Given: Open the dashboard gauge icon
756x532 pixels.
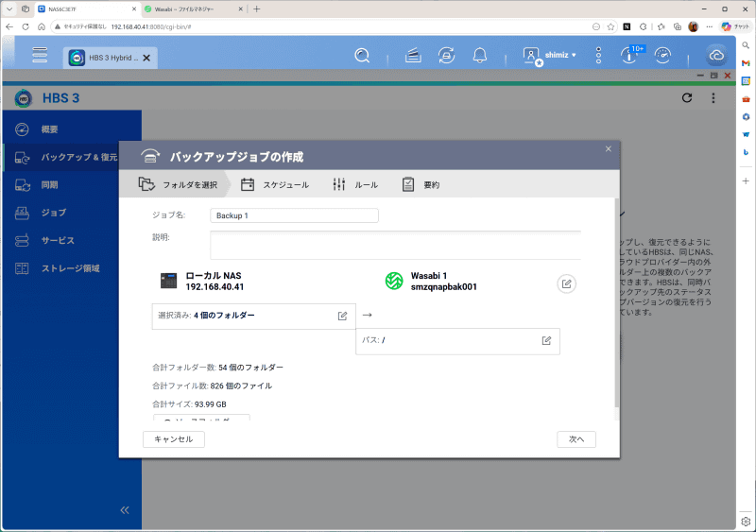Looking at the screenshot, I should (x=663, y=56).
